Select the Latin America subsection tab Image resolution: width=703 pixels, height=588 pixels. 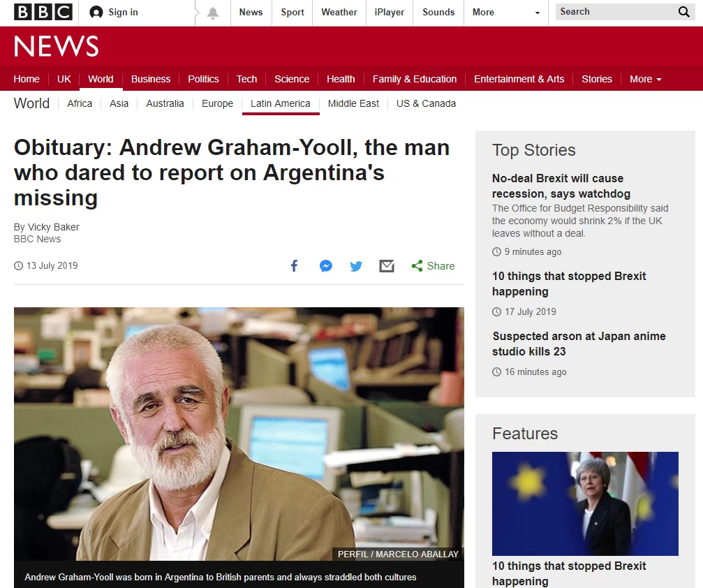pos(280,103)
